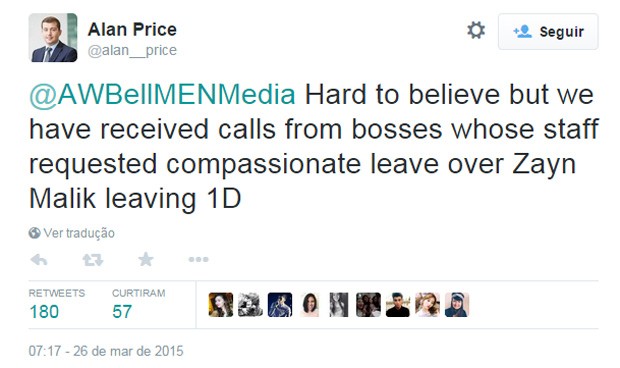Click the reply arrow icon
620x368 pixels.
(39, 260)
